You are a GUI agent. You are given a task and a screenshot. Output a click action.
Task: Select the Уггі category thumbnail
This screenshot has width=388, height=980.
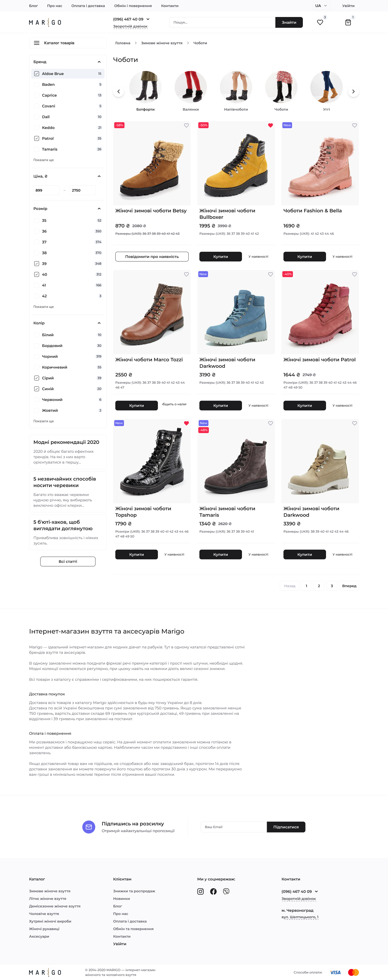[x=326, y=91]
